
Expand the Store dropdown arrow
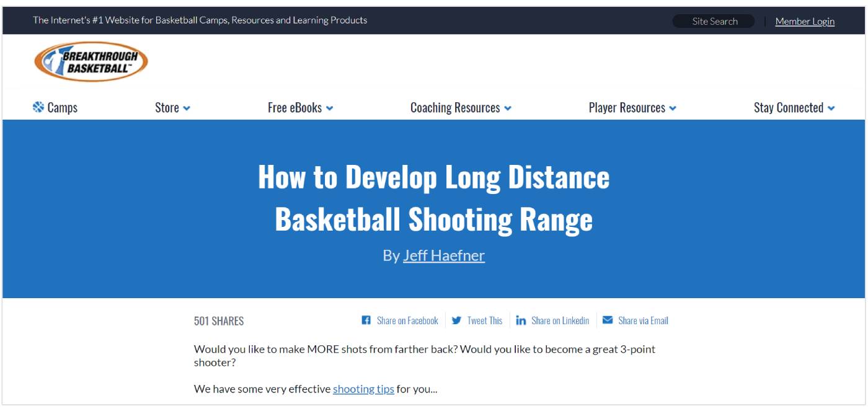point(187,108)
